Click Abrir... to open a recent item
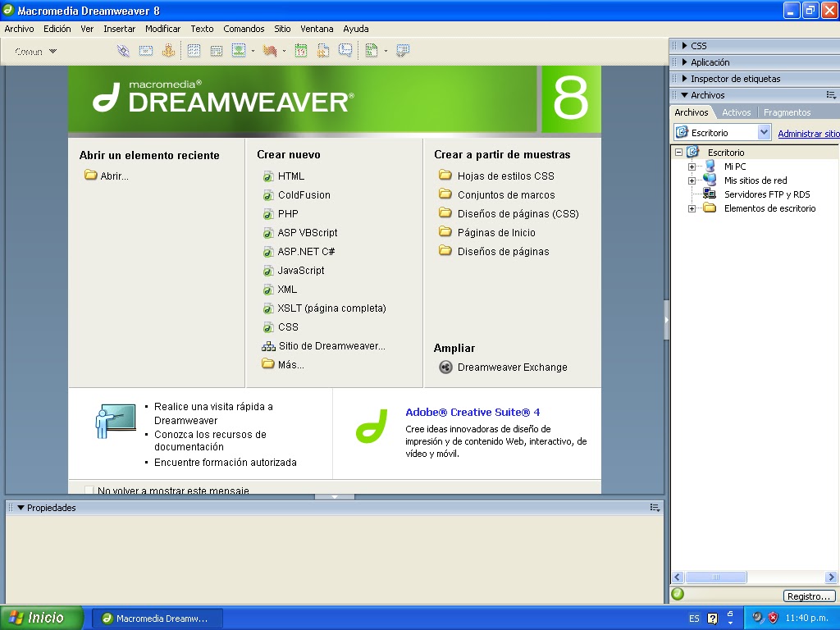The image size is (840, 630). [107, 176]
